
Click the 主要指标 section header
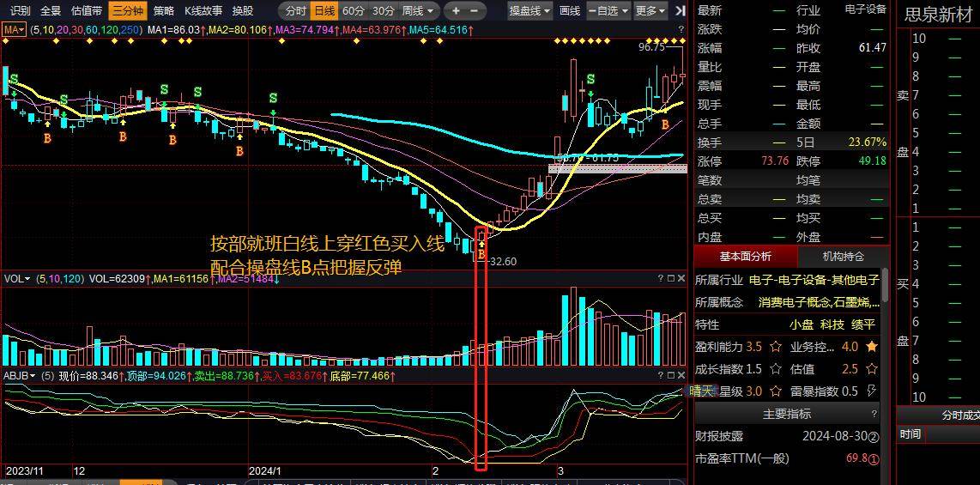point(786,414)
